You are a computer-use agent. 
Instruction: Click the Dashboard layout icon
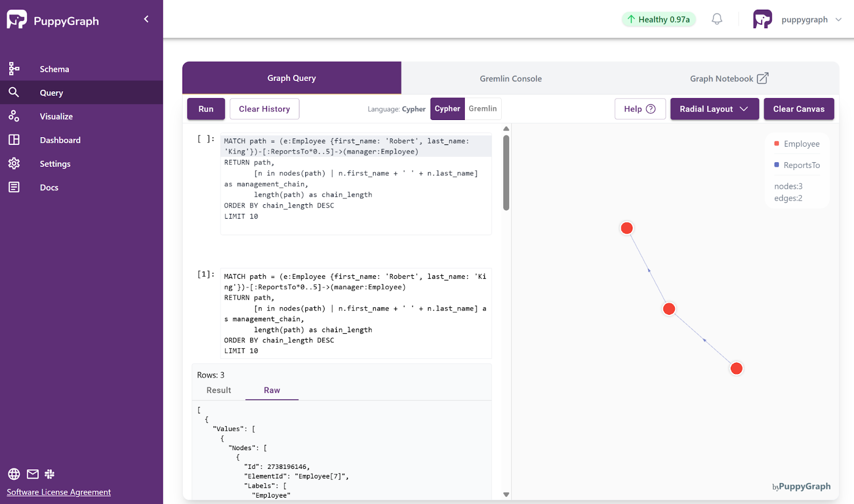pyautogui.click(x=14, y=140)
